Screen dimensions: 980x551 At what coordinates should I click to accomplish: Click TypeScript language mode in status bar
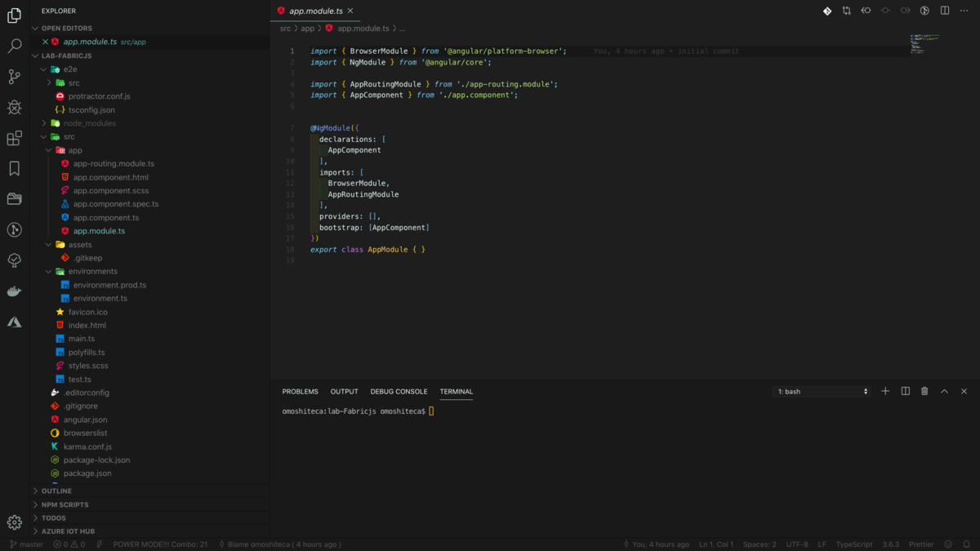(x=854, y=544)
